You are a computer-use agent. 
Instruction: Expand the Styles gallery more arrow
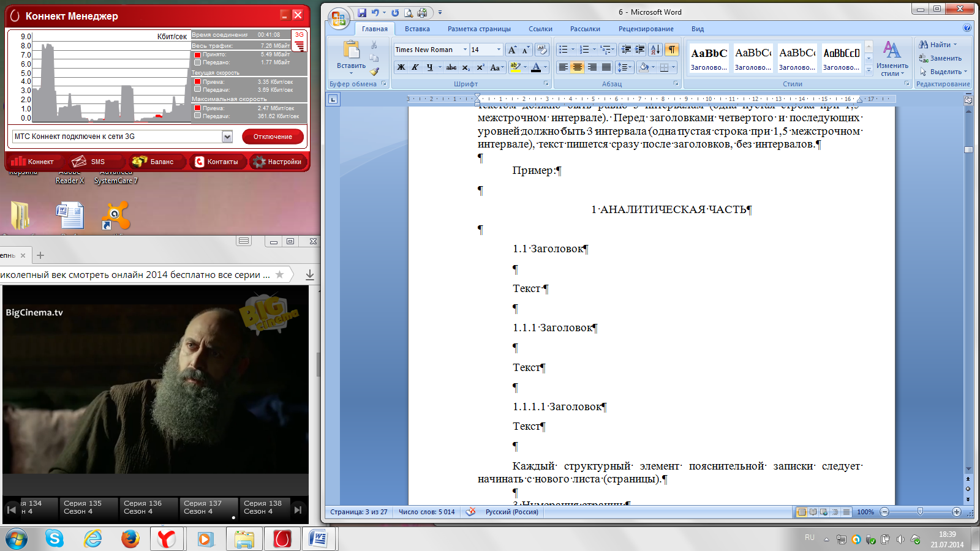click(x=869, y=70)
